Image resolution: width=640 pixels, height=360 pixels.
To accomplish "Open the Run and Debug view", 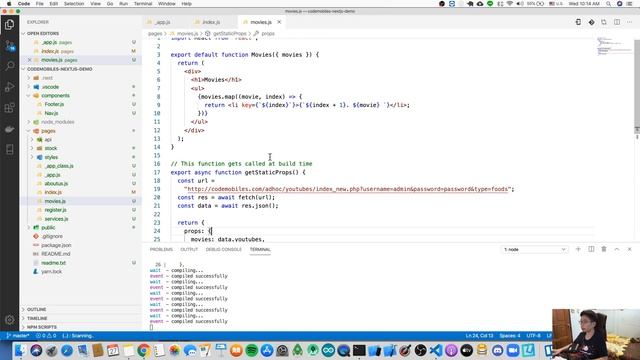I will (x=9, y=87).
